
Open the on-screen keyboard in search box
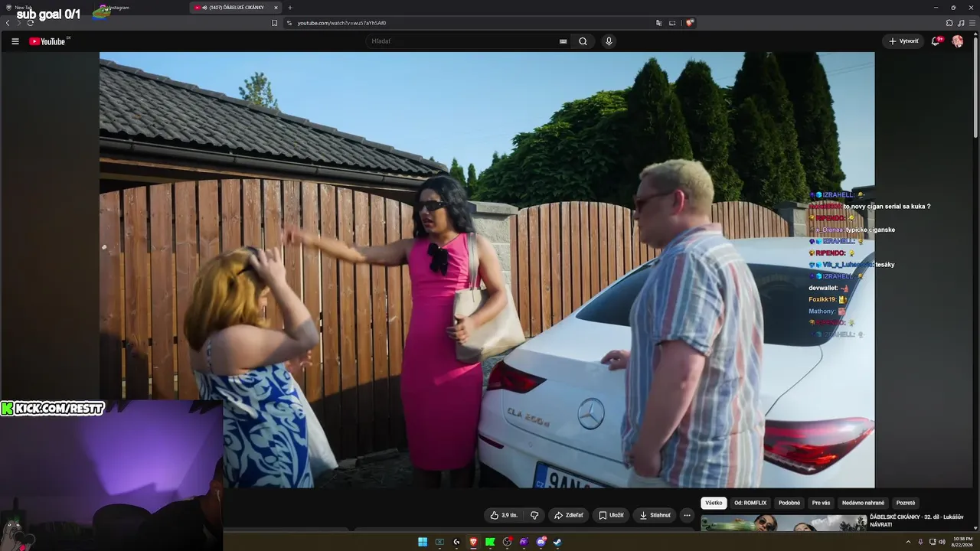(x=563, y=41)
